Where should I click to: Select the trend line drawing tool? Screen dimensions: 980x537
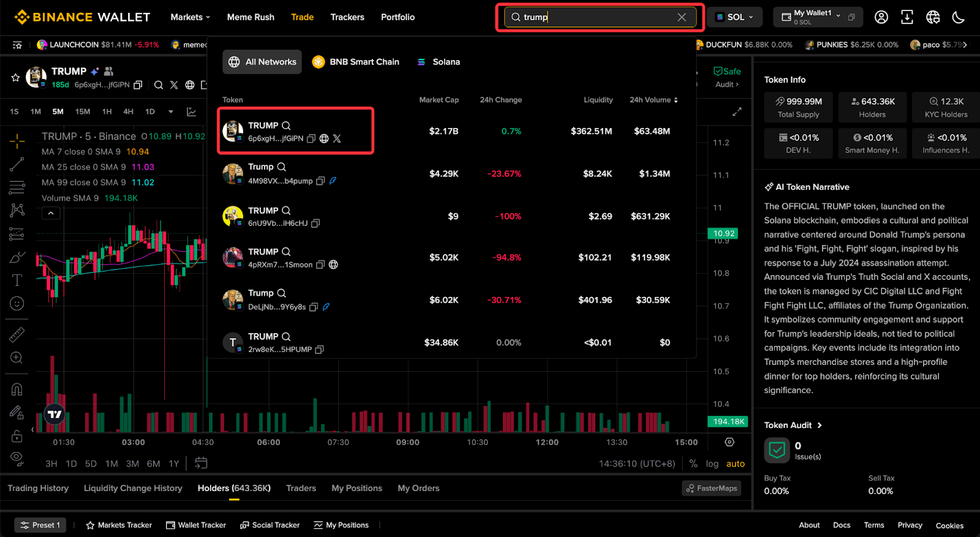coord(17,164)
